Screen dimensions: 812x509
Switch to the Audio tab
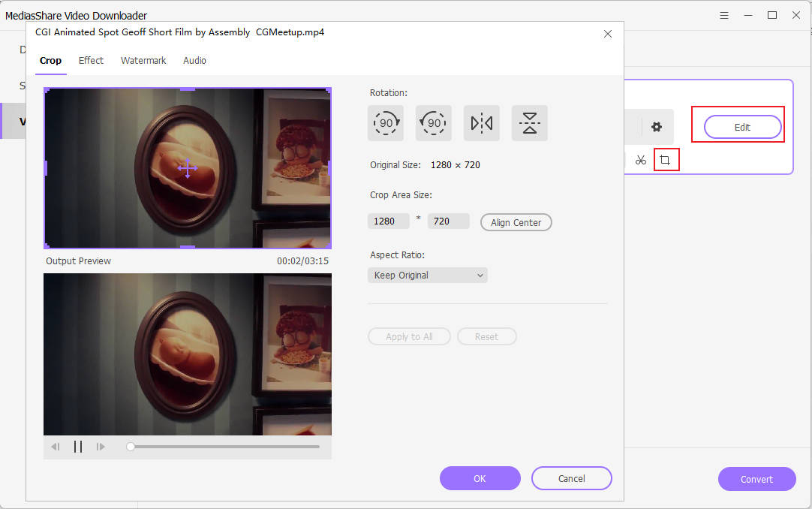(x=194, y=61)
